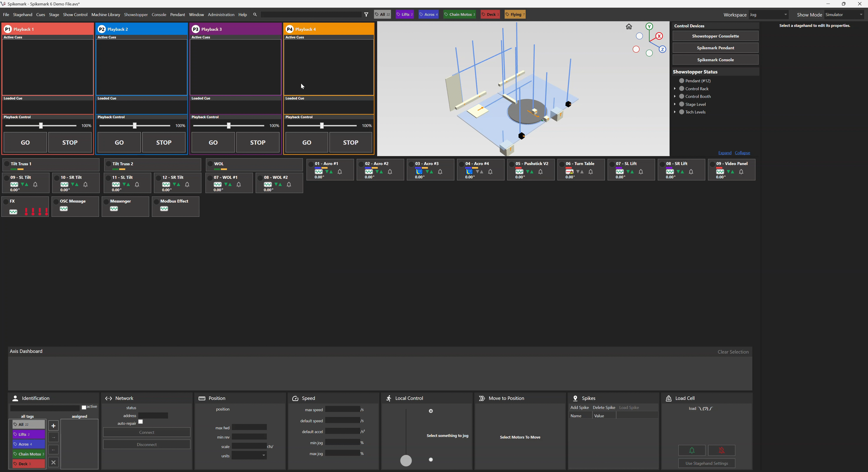Open the Machine Library menu
The height and width of the screenshot is (472, 868).
click(106, 14)
